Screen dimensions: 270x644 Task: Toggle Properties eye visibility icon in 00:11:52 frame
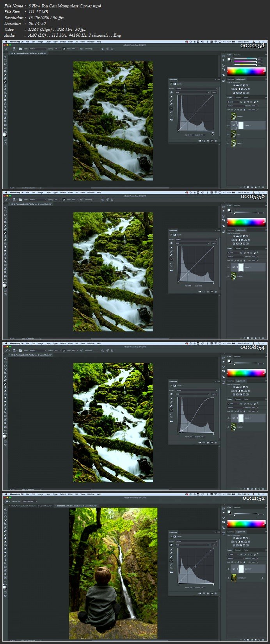(211, 593)
